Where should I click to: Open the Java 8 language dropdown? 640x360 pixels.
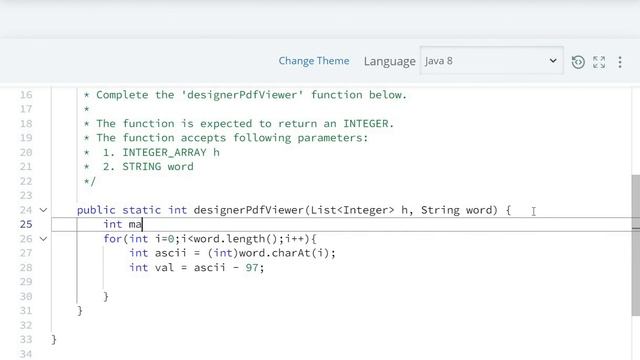tap(491, 61)
